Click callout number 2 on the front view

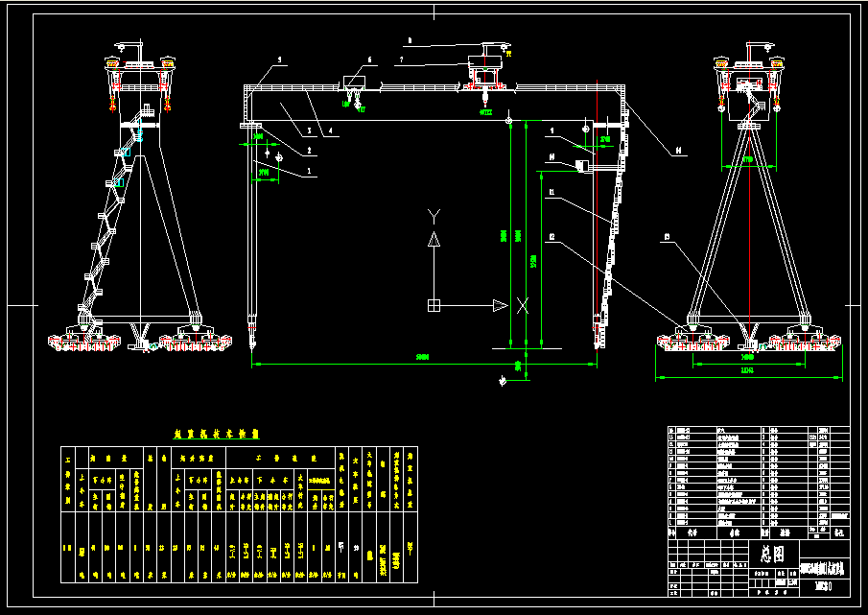point(309,150)
